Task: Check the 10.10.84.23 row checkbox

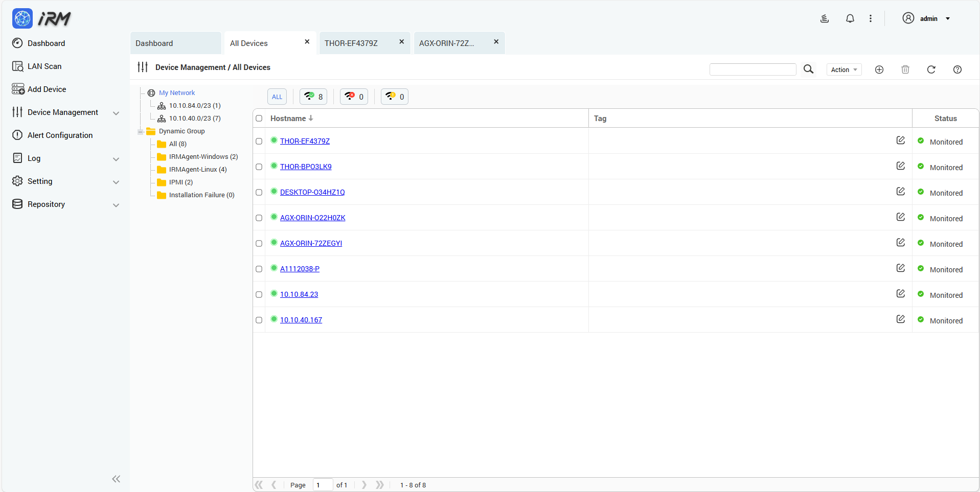Action: [x=259, y=295]
